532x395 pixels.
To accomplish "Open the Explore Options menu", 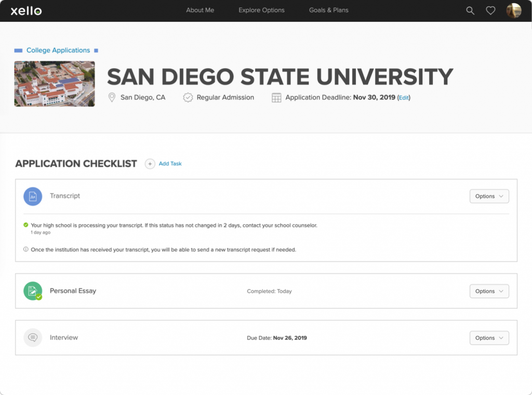I will 261,10.
